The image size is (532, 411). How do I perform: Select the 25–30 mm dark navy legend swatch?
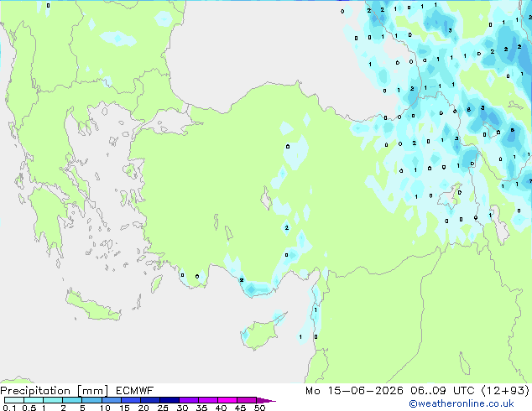click(x=169, y=400)
